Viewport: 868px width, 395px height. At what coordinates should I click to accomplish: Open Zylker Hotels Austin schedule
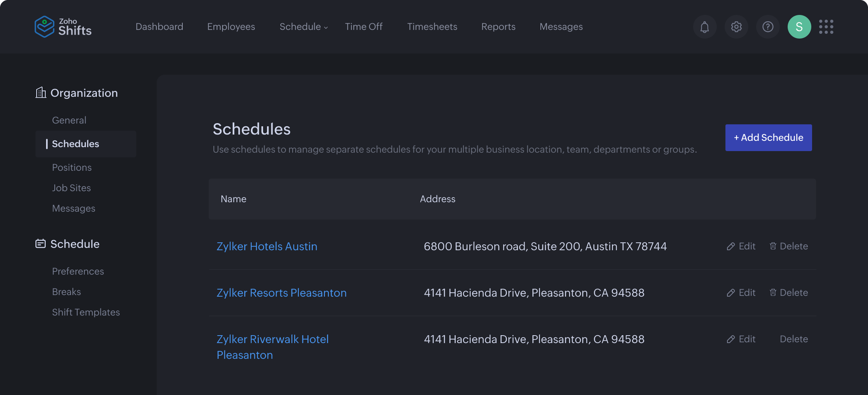pyautogui.click(x=267, y=246)
